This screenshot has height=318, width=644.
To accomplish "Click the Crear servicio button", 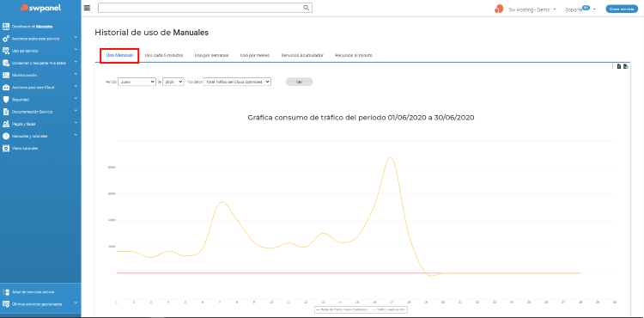I will (622, 9).
